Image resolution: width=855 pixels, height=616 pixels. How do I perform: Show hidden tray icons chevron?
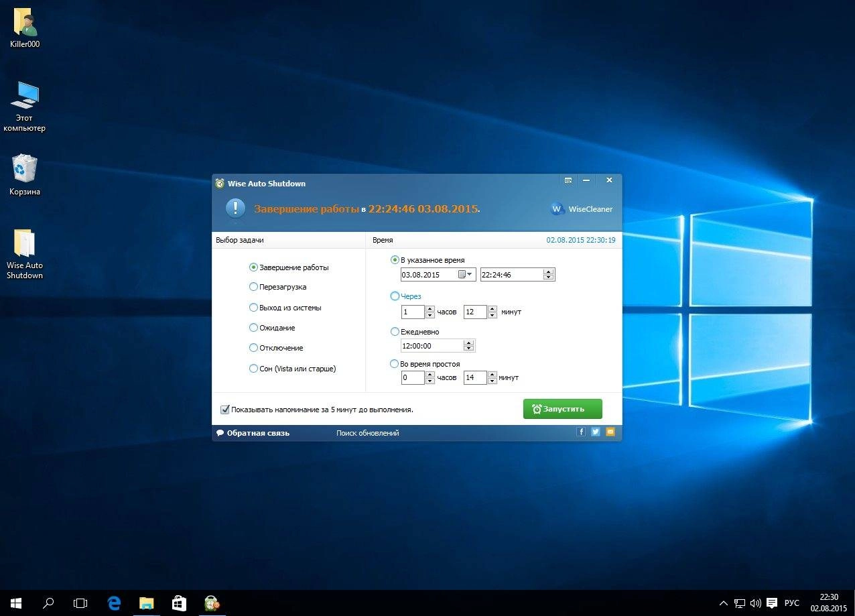(x=724, y=603)
